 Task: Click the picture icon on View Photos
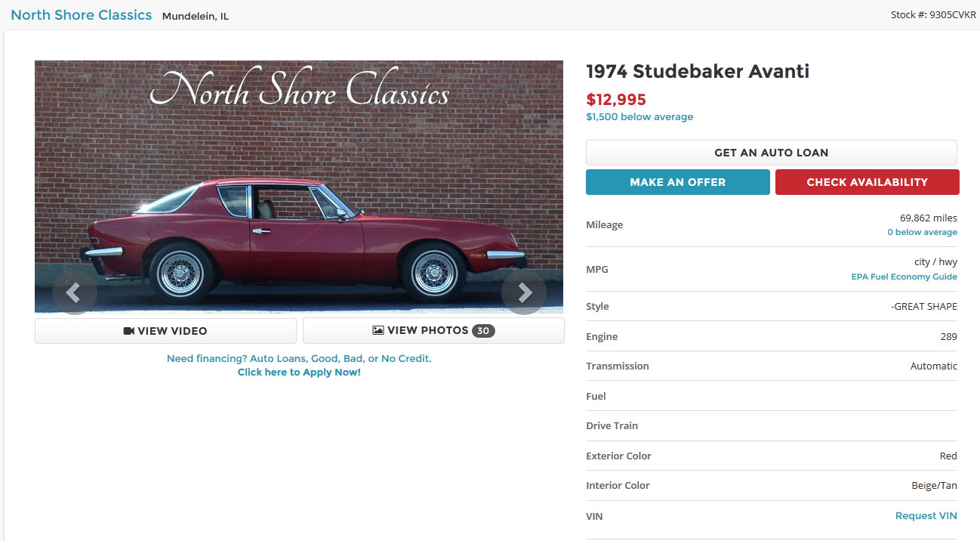click(378, 331)
